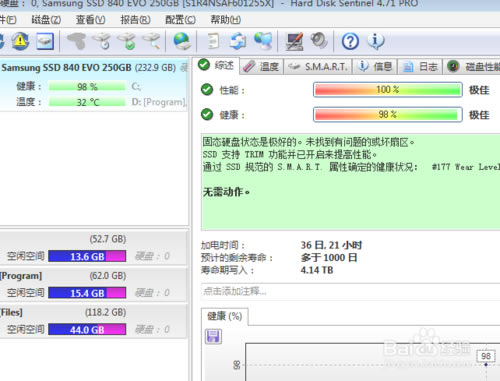
Task: Click the 36 日, 21 小时 power-on time value
Action: tap(331, 245)
